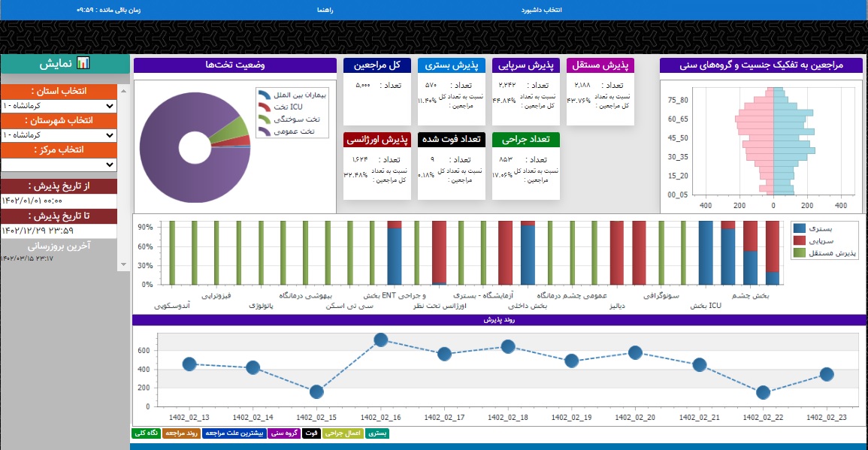Switch to the روند مراجعه tab
Screen dimensions: 868x450
tap(181, 433)
